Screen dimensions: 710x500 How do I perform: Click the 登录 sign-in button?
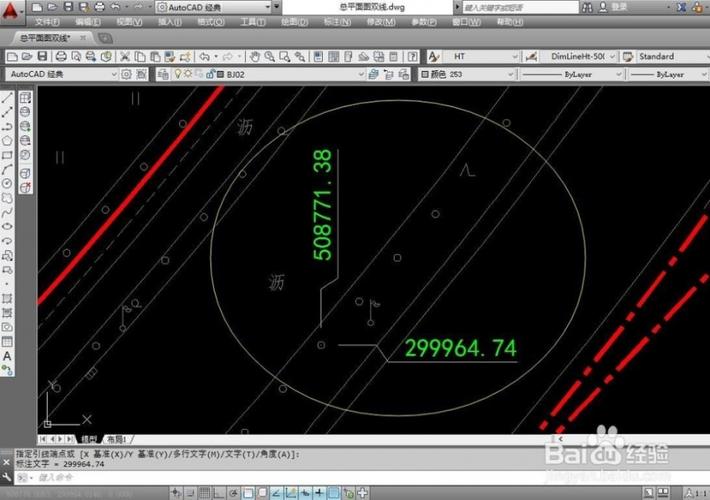[x=619, y=6]
